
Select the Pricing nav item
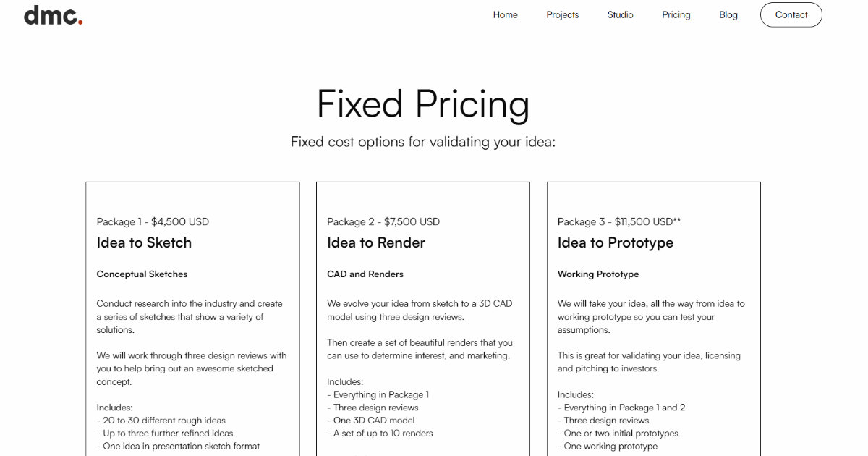tap(676, 14)
